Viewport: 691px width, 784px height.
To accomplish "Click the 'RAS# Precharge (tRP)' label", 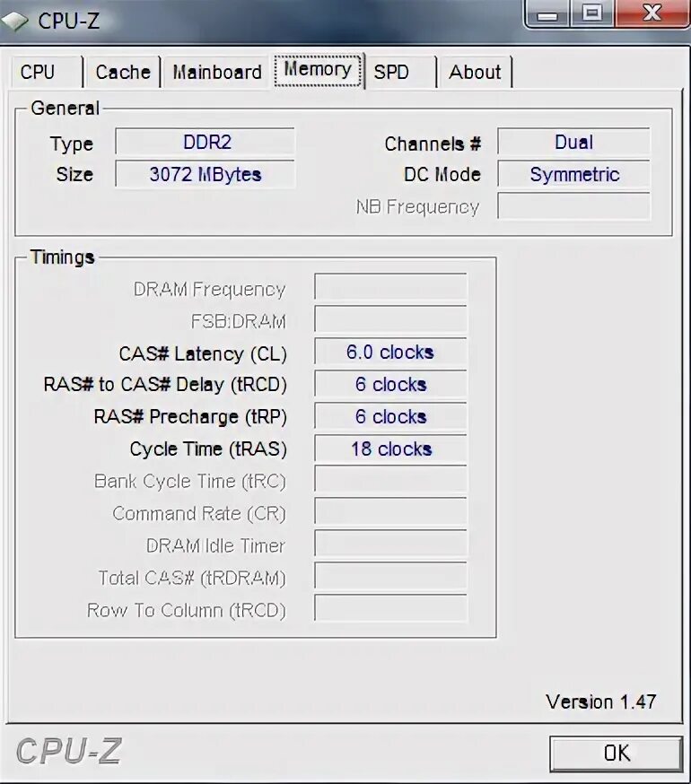I will [x=190, y=417].
